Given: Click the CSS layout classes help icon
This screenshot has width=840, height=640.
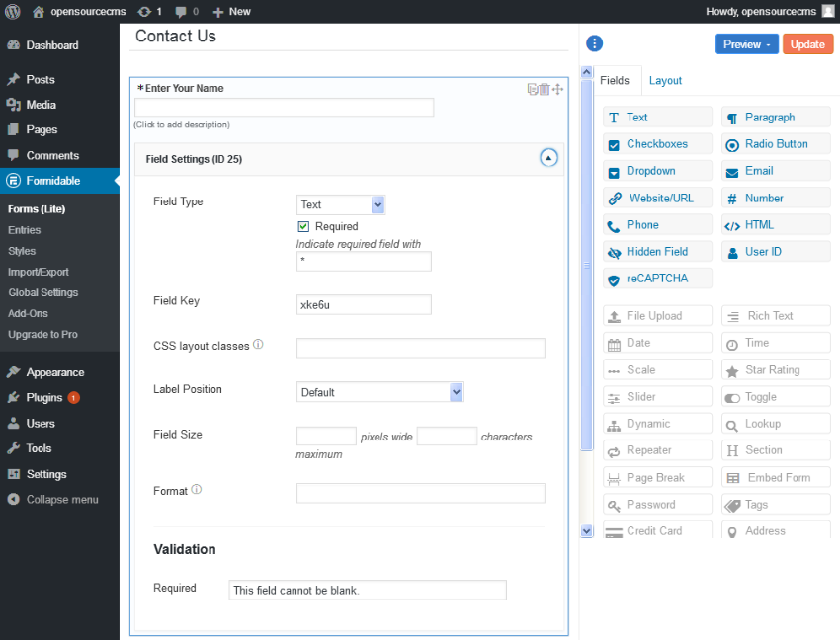Looking at the screenshot, I should point(258,345).
